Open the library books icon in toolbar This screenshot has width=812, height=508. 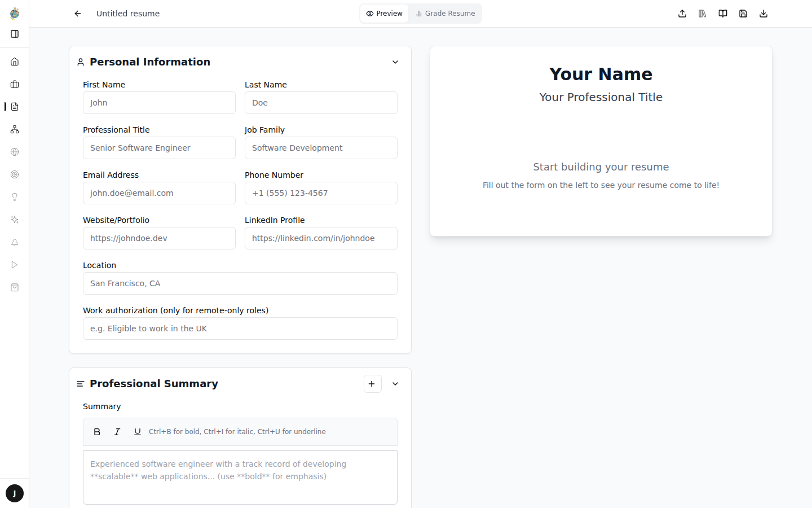[703, 14]
